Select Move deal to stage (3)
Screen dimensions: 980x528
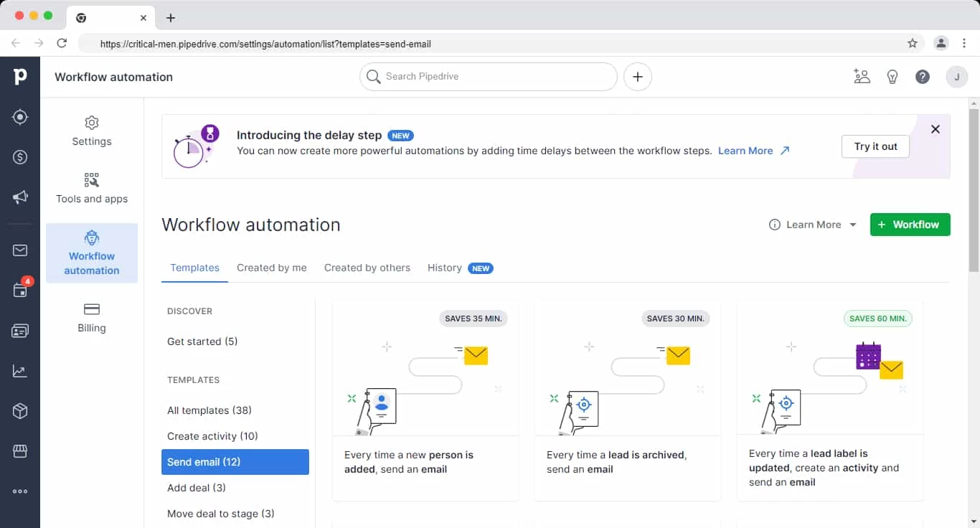pyautogui.click(x=235, y=514)
